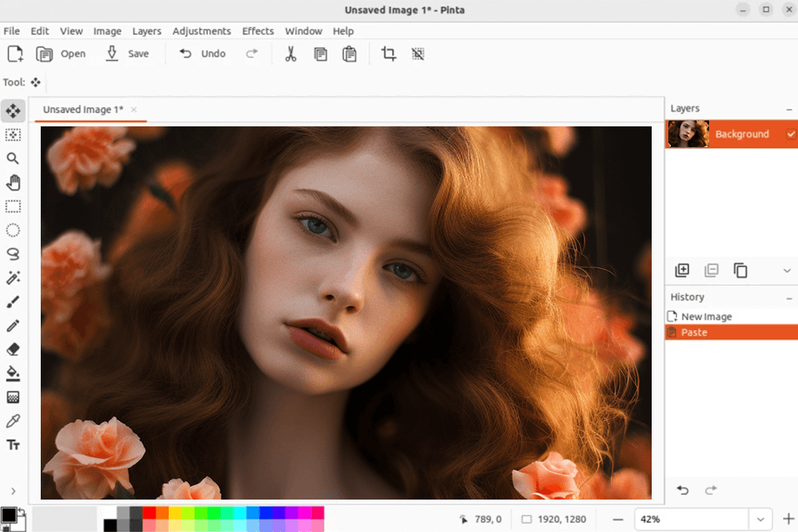Click the Save button
Image resolution: width=798 pixels, height=532 pixels.
coord(127,54)
